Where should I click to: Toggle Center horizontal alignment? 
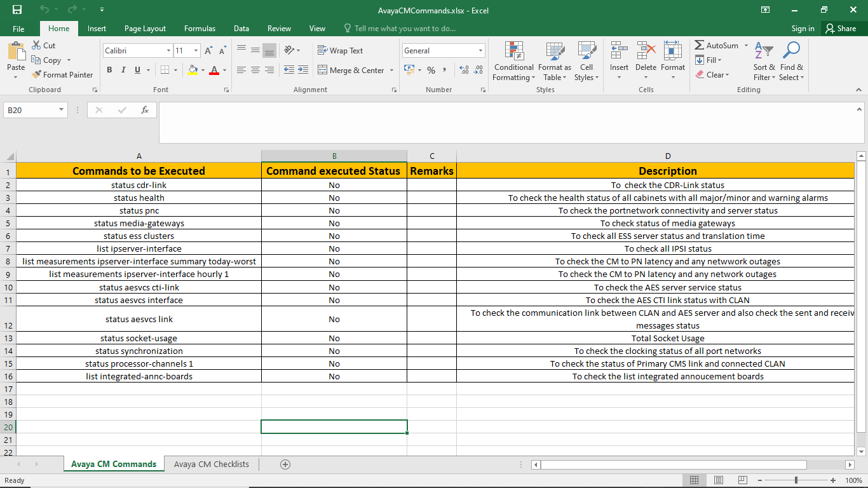click(x=255, y=70)
